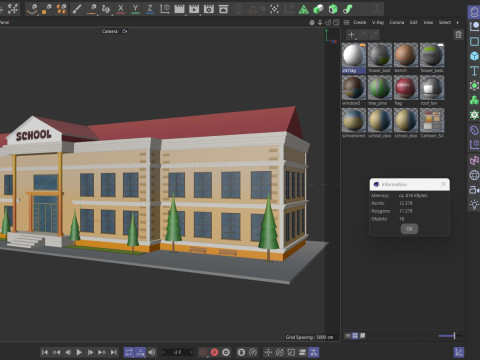Toggle the Z axis lock
Screen dimensions: 480x360
click(x=150, y=9)
